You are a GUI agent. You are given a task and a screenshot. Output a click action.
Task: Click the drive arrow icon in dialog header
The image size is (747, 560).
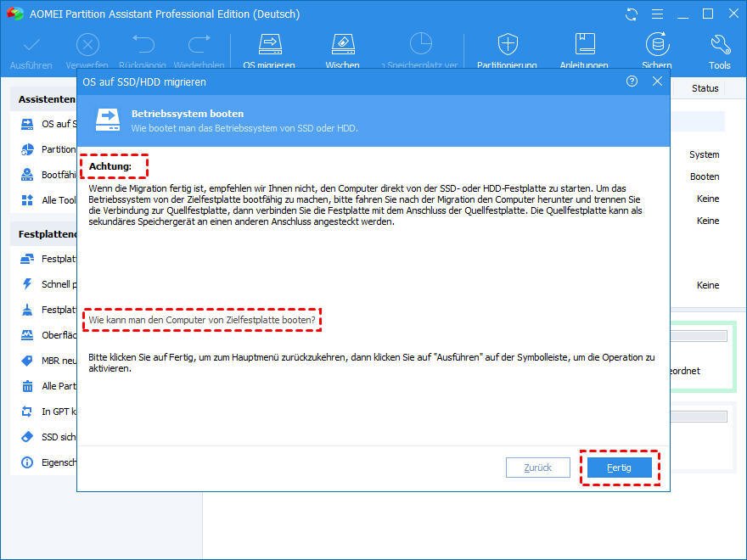click(x=108, y=120)
